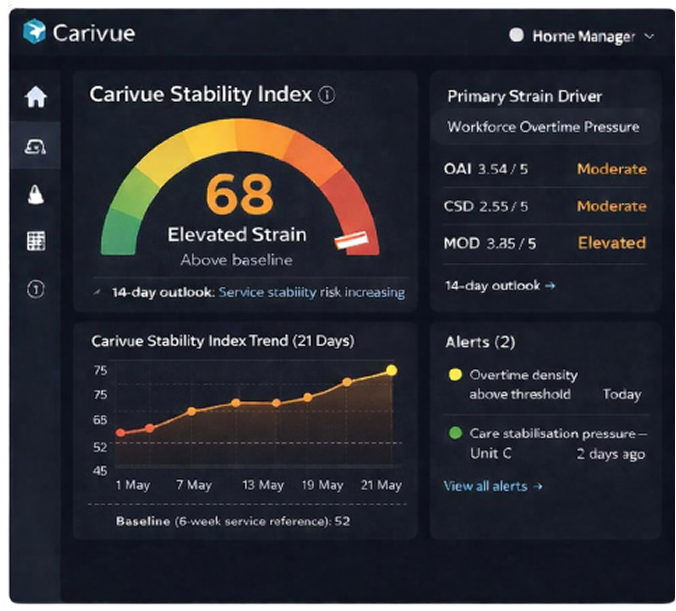Click the green Care stabilisation alert dot
The image size is (676, 611).
click(x=455, y=432)
